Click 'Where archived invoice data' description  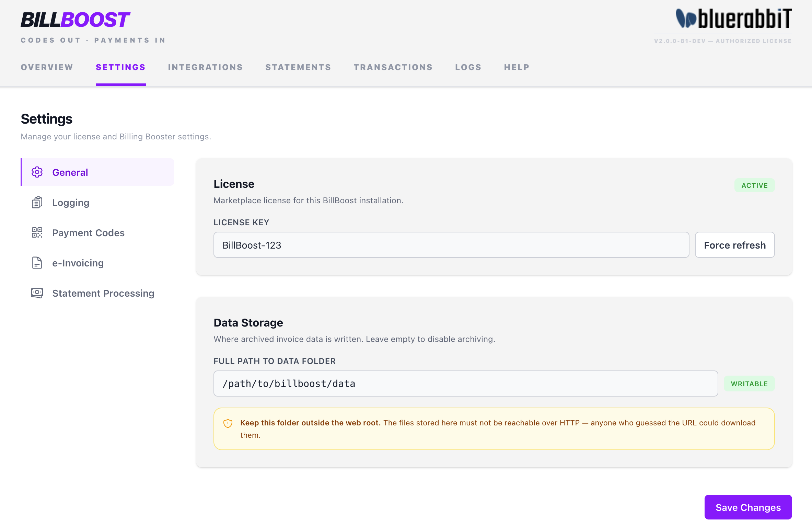point(354,339)
